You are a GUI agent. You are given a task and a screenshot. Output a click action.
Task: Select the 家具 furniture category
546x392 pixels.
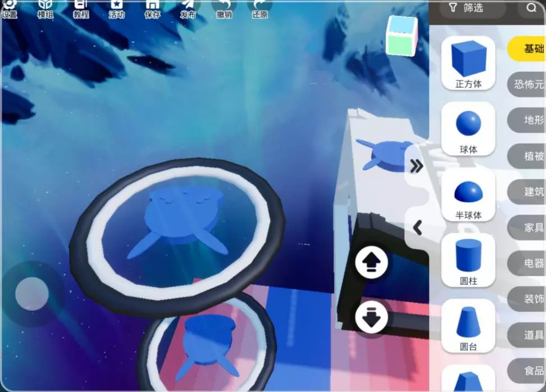[531, 227]
